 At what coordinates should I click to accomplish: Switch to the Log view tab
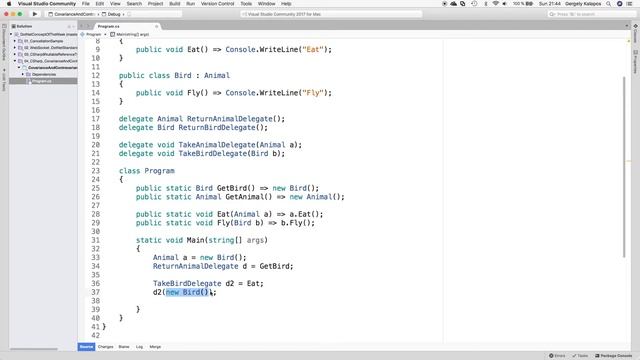pos(139,347)
